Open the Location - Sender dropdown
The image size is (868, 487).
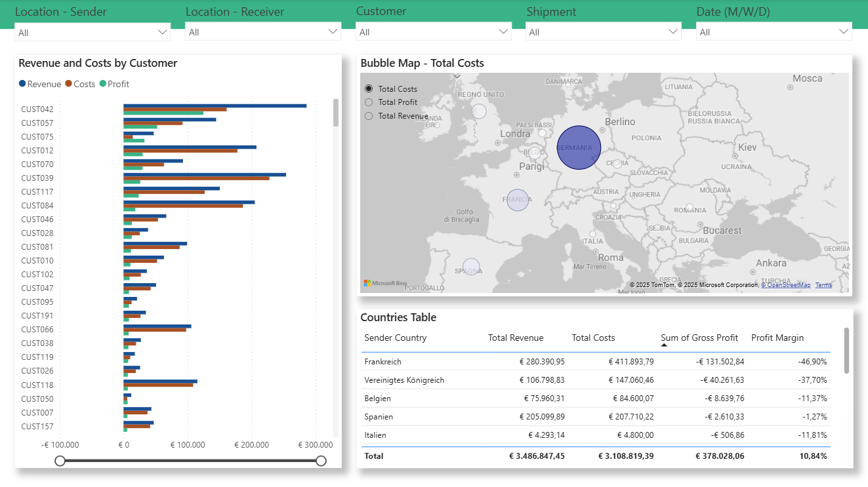pos(93,32)
